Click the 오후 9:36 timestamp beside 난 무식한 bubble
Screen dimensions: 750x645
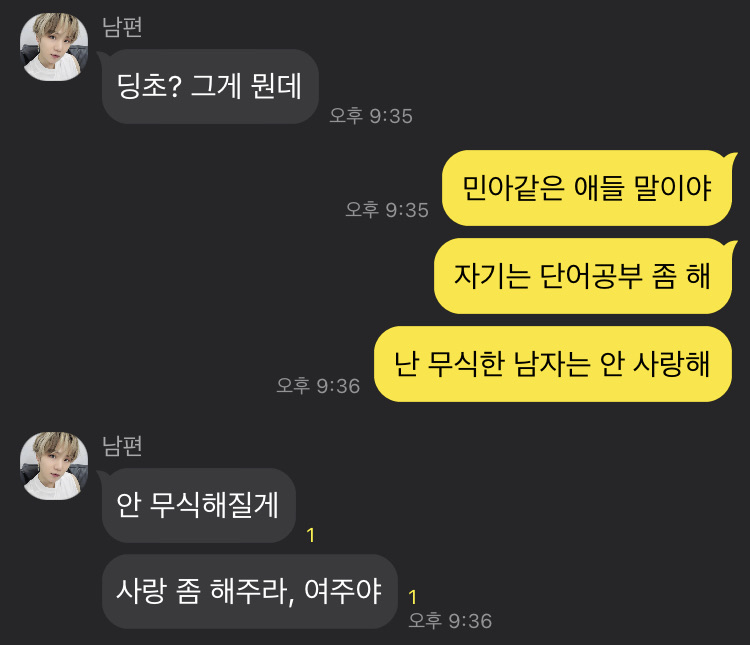pyautogui.click(x=318, y=386)
